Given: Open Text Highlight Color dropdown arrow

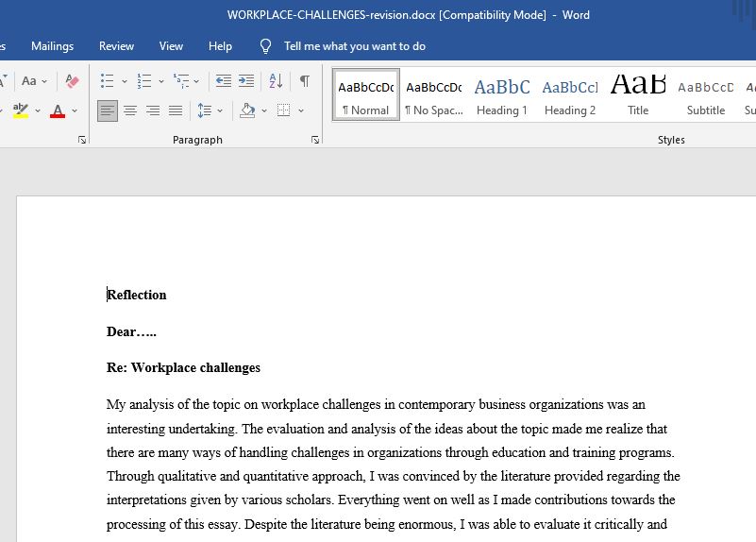Looking at the screenshot, I should pyautogui.click(x=38, y=110).
